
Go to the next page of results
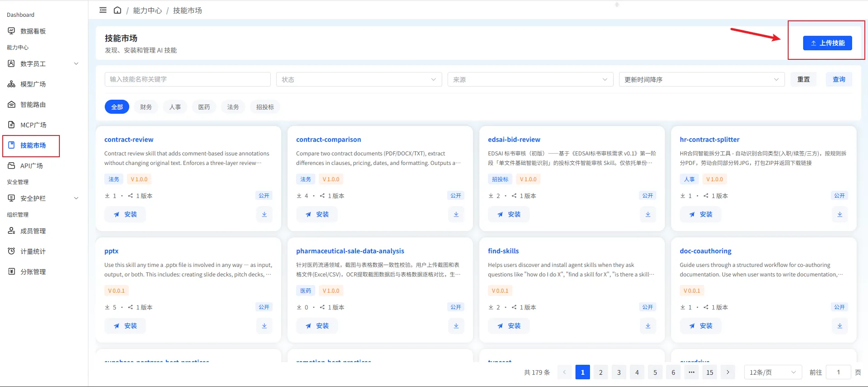click(728, 372)
